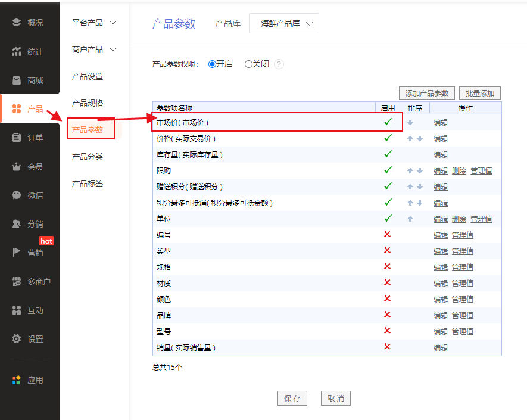The width and height of the screenshot is (527, 420).
Task: Click the 取消 cancel button
Action: point(336,398)
